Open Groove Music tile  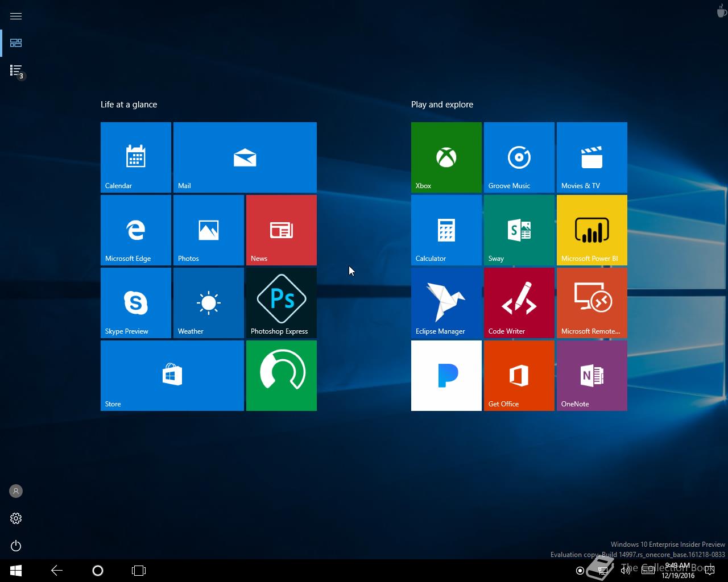tap(519, 157)
